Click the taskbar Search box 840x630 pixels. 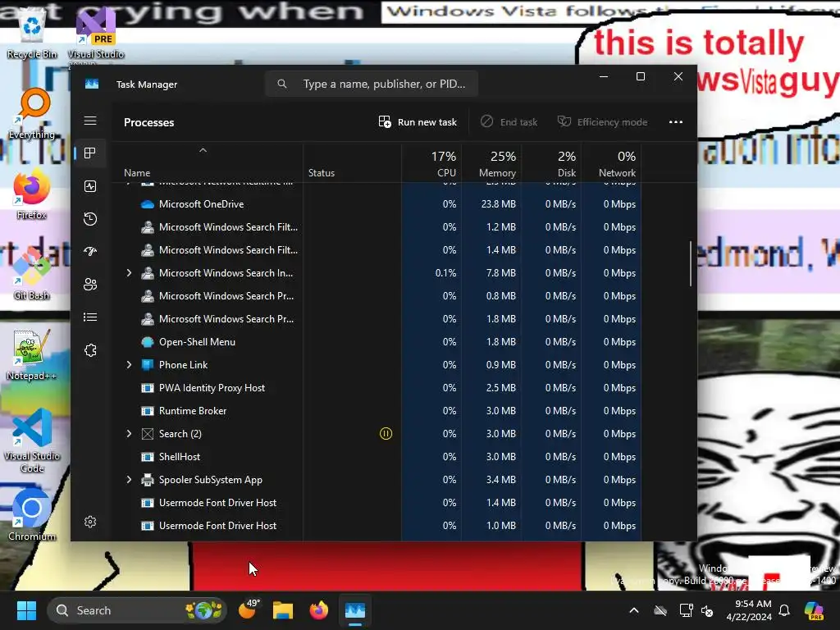click(x=137, y=610)
